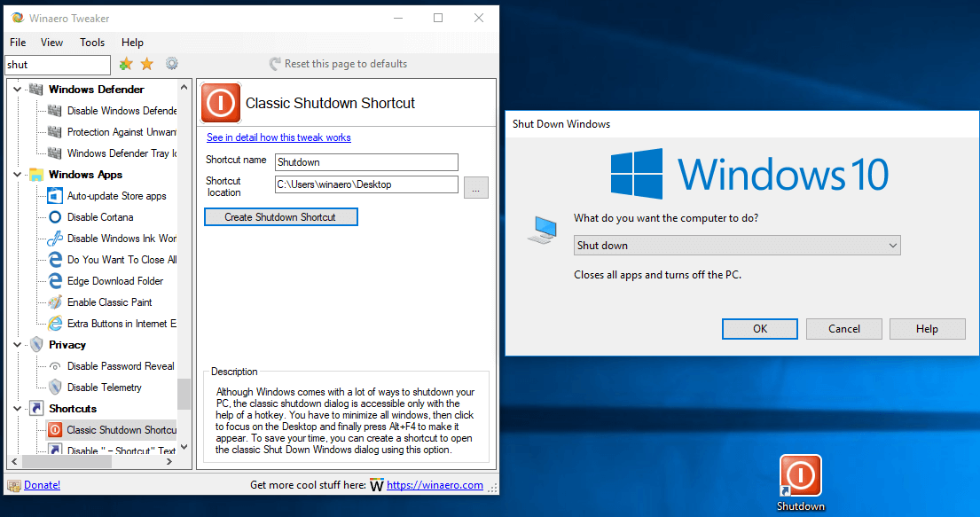Select the Privacy shield icon in tree
The image size is (980, 517).
click(x=36, y=344)
